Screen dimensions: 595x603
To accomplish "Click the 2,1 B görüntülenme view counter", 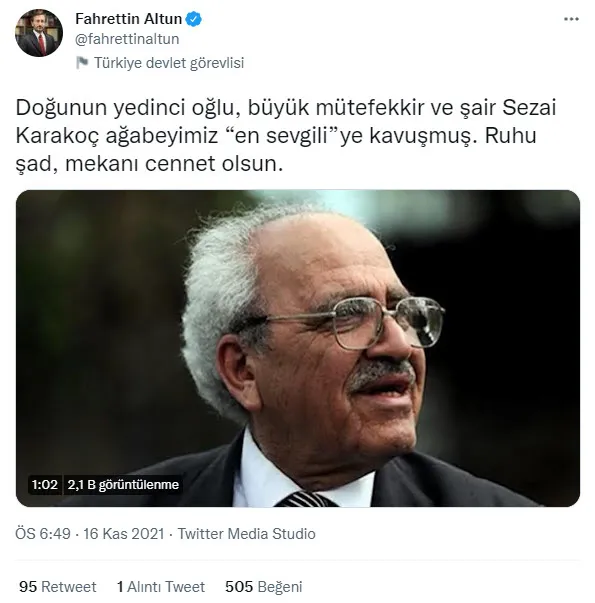I will coord(123,485).
